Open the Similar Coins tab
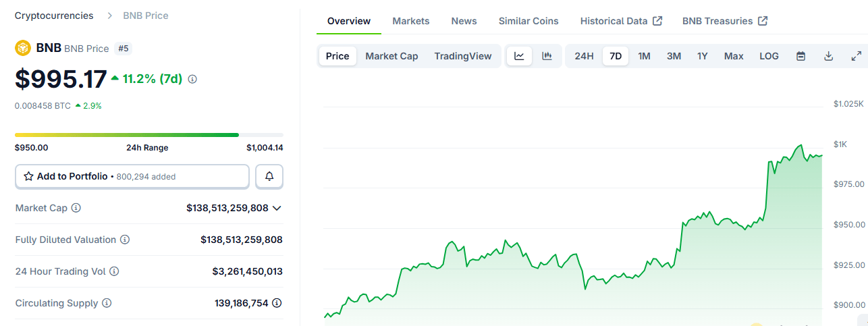 (x=528, y=21)
